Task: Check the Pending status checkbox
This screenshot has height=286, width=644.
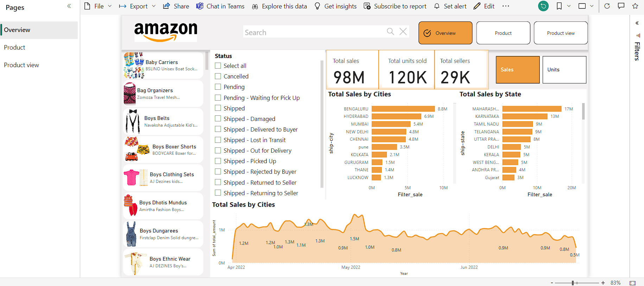Action: (x=218, y=87)
